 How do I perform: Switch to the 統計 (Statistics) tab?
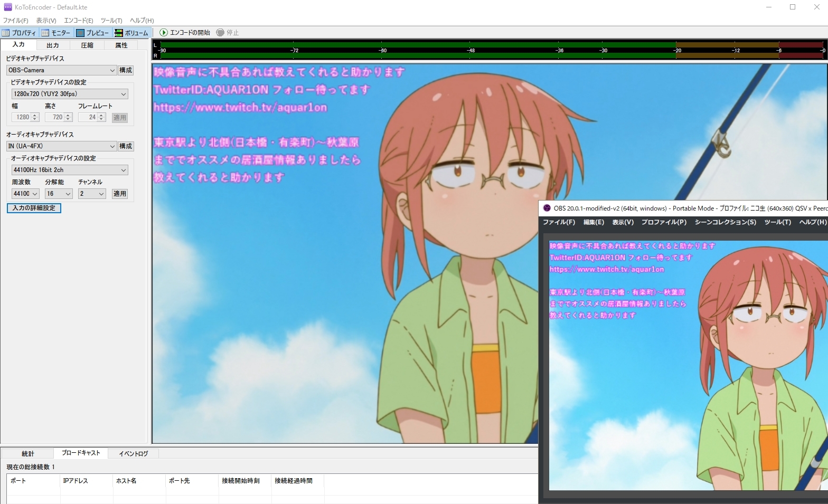(x=27, y=454)
